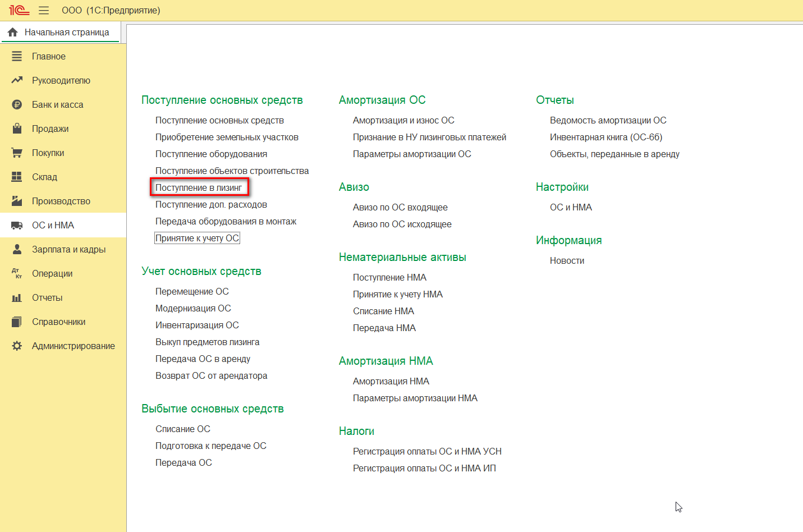
Task: Open Регистрация оплаты ОС и НМА УСН
Action: (427, 451)
